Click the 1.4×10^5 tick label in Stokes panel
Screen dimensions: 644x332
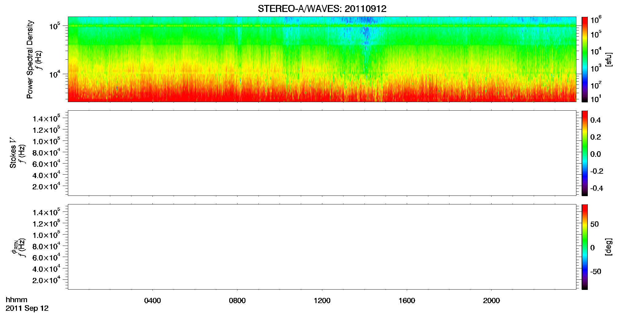46,118
